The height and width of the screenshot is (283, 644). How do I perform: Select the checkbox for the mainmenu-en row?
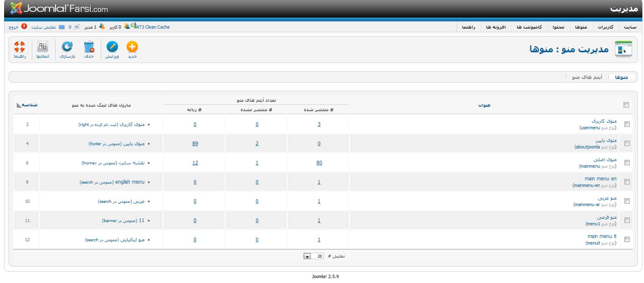click(x=627, y=182)
